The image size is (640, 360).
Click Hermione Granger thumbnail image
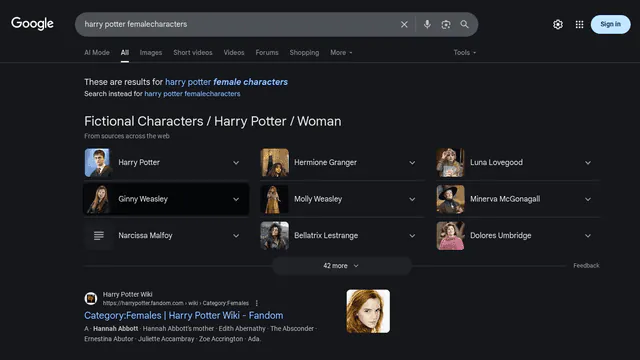(275, 162)
